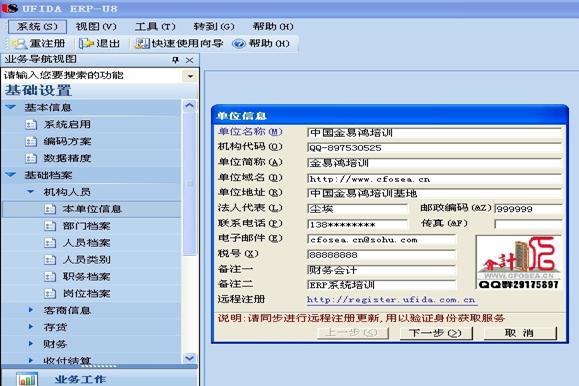Click the UFIDA ERP-U8 title logo
The width and height of the screenshot is (579, 386).
[x=10, y=8]
